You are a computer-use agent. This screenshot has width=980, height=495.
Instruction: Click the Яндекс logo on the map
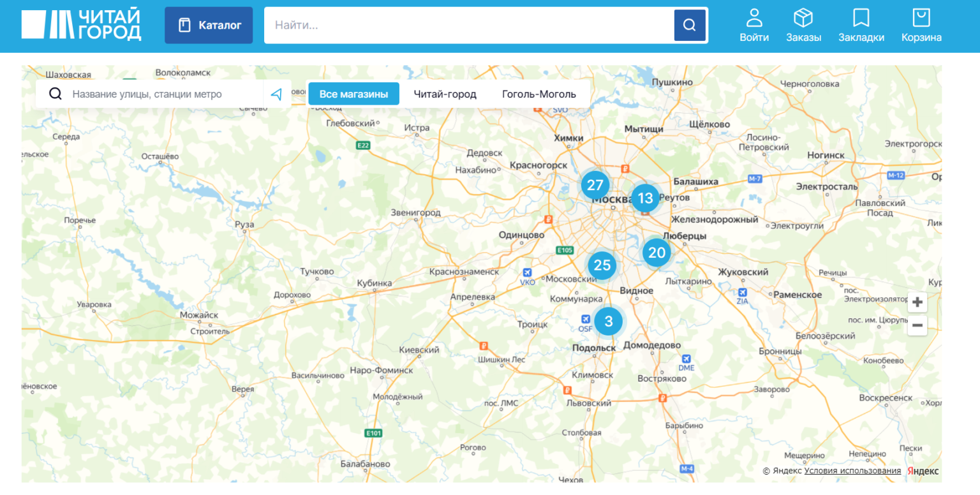(x=923, y=471)
